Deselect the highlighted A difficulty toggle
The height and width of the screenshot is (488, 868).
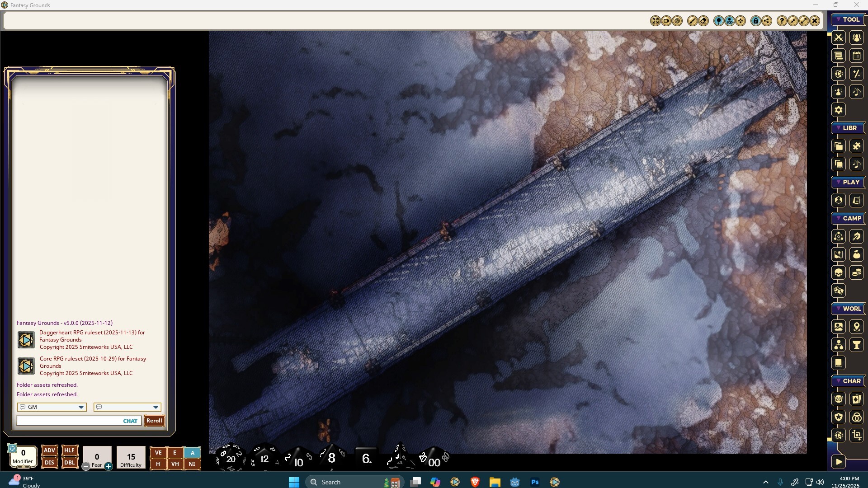[x=193, y=453]
